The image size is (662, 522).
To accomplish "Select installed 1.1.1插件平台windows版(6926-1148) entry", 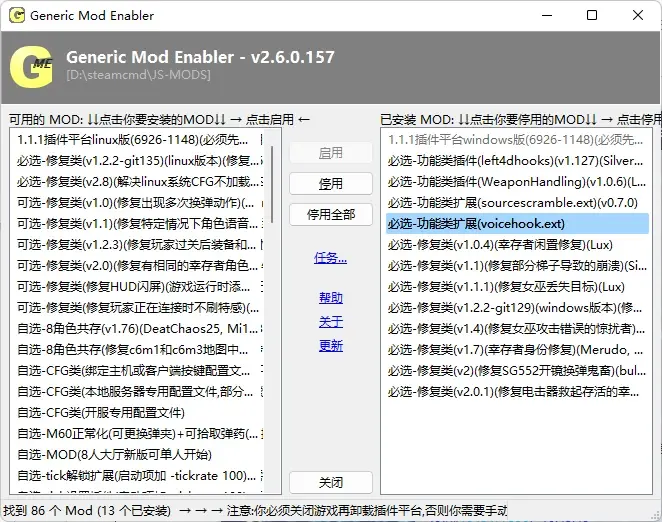I will [517, 139].
